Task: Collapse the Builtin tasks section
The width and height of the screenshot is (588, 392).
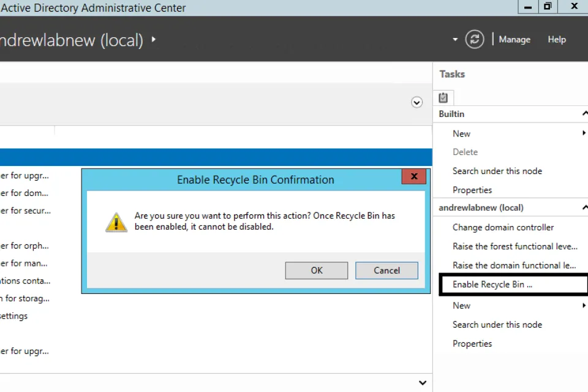Action: coord(584,114)
